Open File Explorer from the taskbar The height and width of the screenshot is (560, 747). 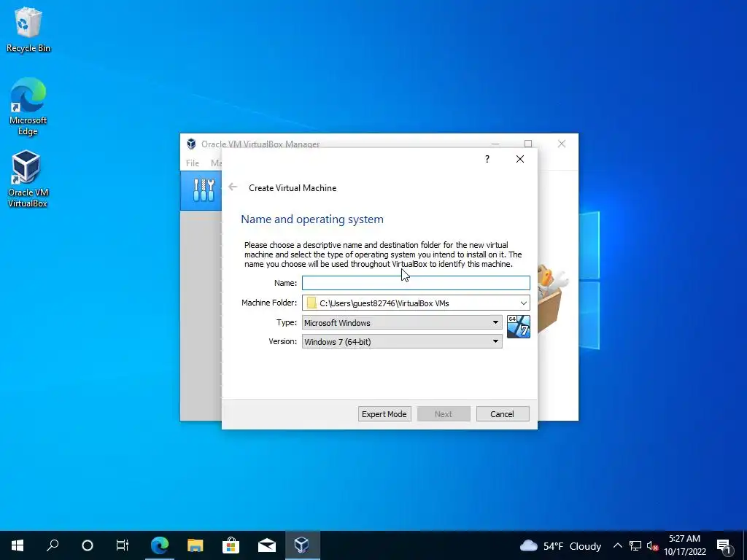coord(195,545)
